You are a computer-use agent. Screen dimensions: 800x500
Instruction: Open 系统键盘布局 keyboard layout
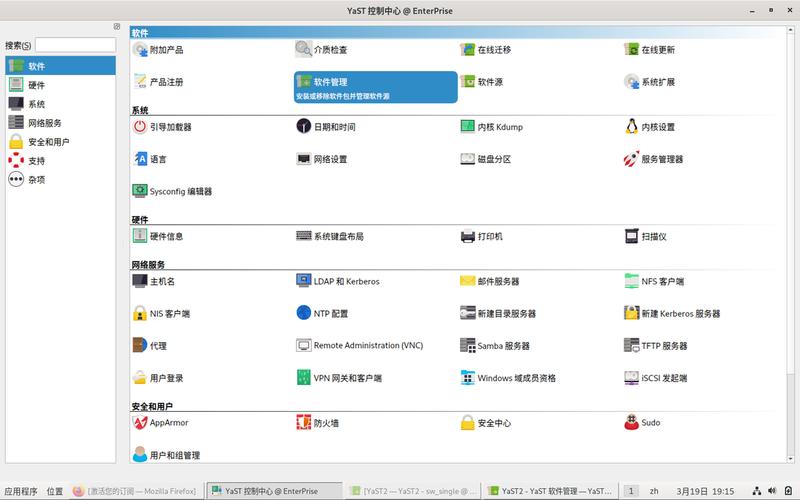(330, 236)
